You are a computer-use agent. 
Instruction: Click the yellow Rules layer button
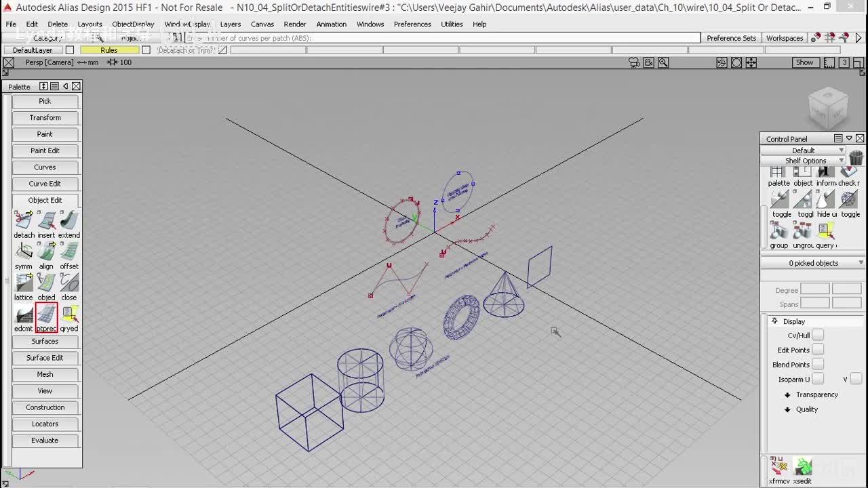click(109, 50)
